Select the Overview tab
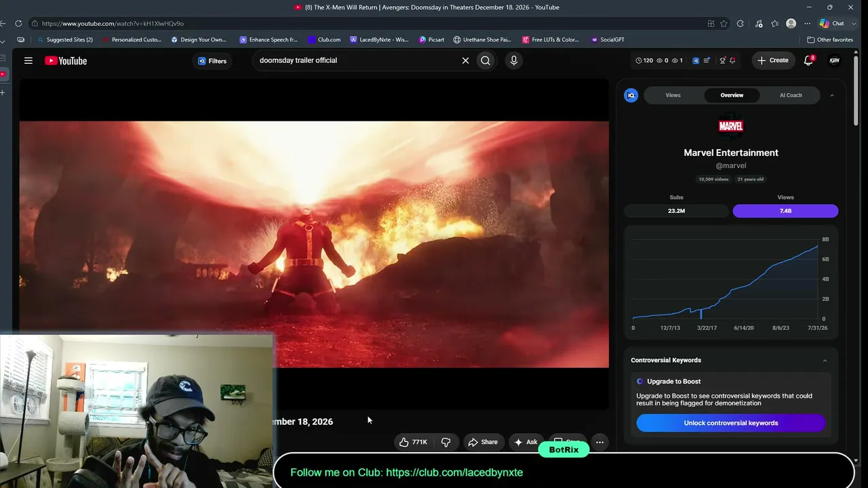 pos(732,96)
